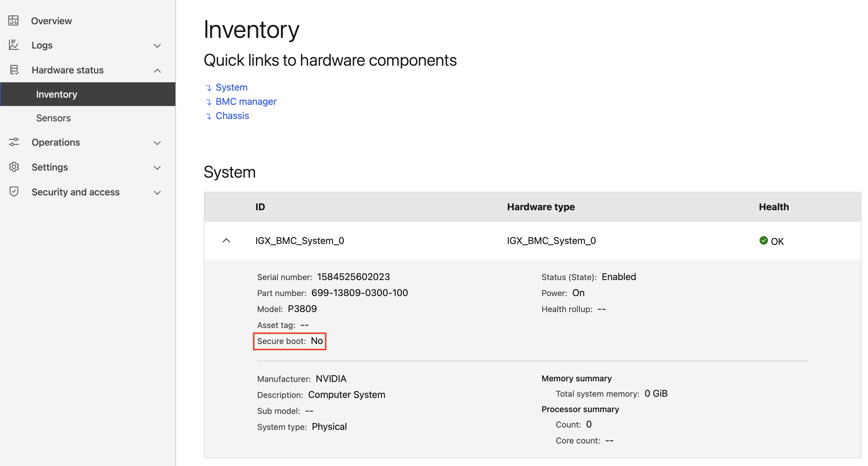Open the Sensors page

53,118
